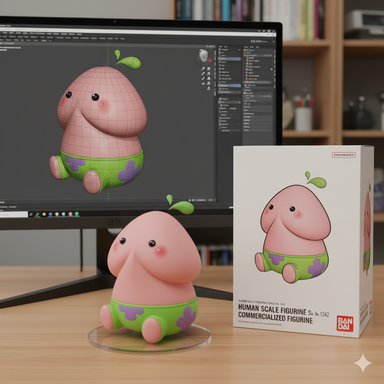The width and height of the screenshot is (384, 384).
Task: Click the green circular icon in the taskbar
Action: coord(77,214)
